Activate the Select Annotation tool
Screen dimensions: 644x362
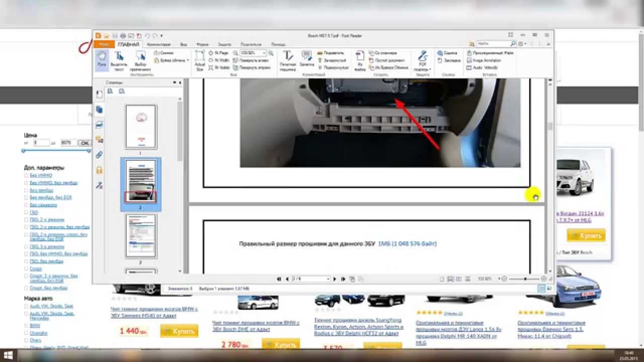[140, 60]
